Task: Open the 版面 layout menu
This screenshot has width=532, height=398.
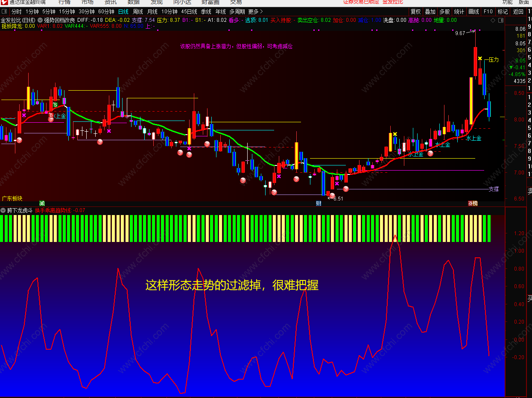Action: [523, 2]
